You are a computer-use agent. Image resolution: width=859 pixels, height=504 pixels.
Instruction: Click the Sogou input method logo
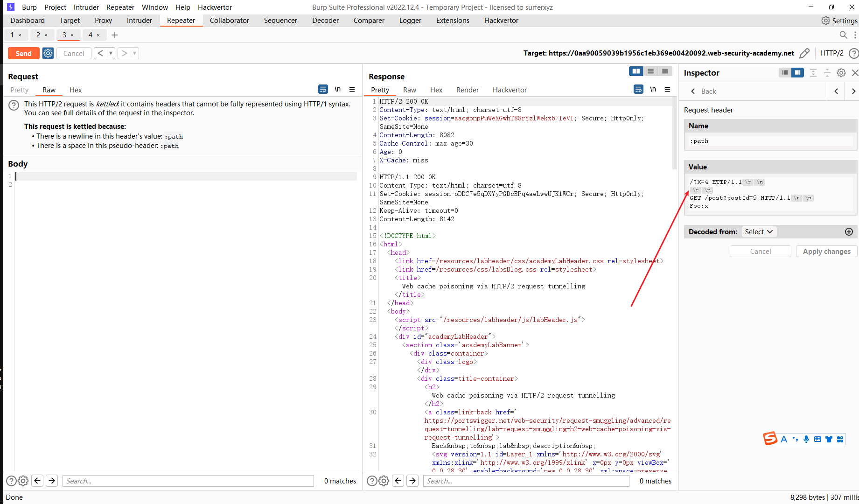770,438
